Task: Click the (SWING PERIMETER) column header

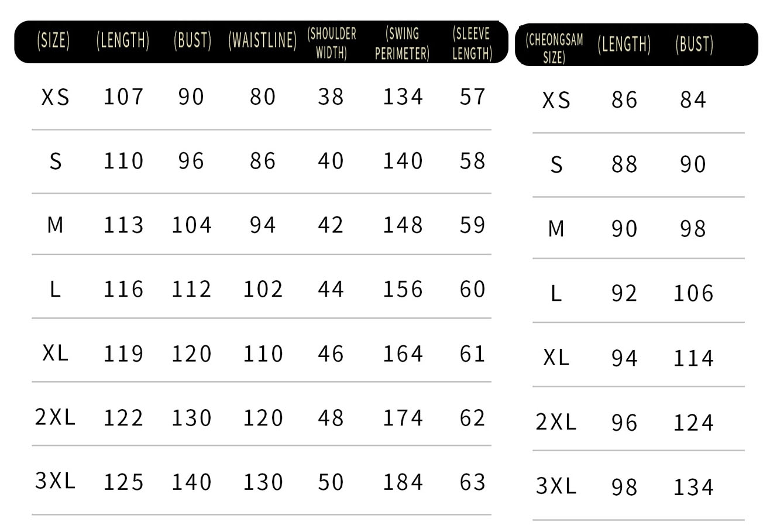Action: pos(402,43)
